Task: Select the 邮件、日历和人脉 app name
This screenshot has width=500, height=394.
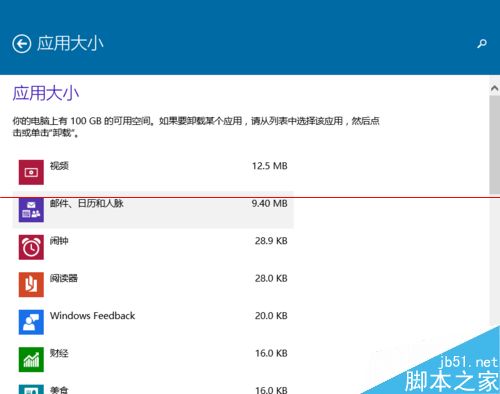Action: 87,203
